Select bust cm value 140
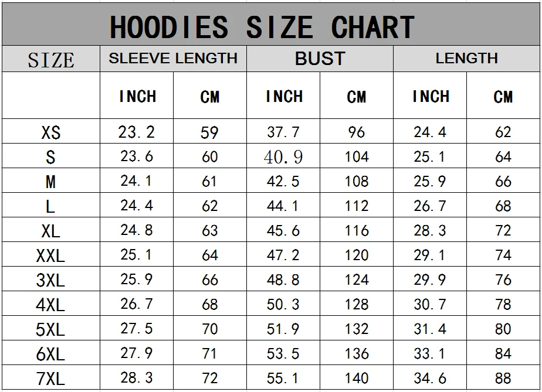The height and width of the screenshot is (392, 542). tap(357, 379)
